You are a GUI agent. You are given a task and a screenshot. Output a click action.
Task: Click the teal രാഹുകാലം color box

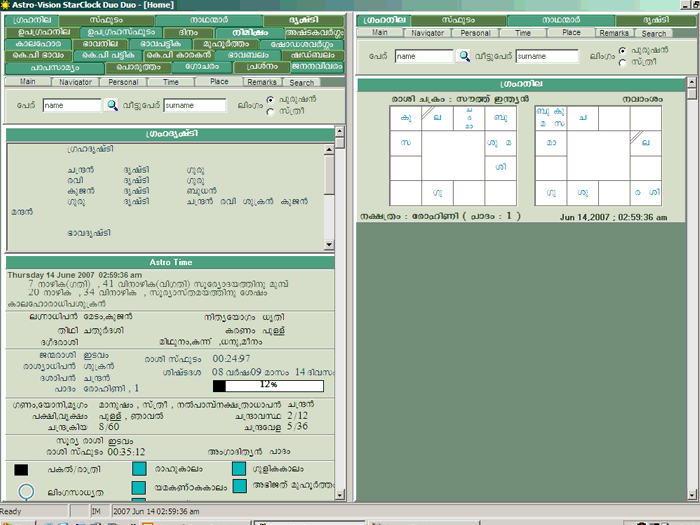(x=139, y=469)
